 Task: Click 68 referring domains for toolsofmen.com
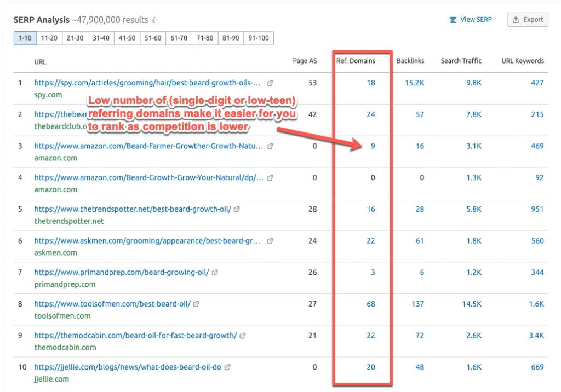click(371, 304)
